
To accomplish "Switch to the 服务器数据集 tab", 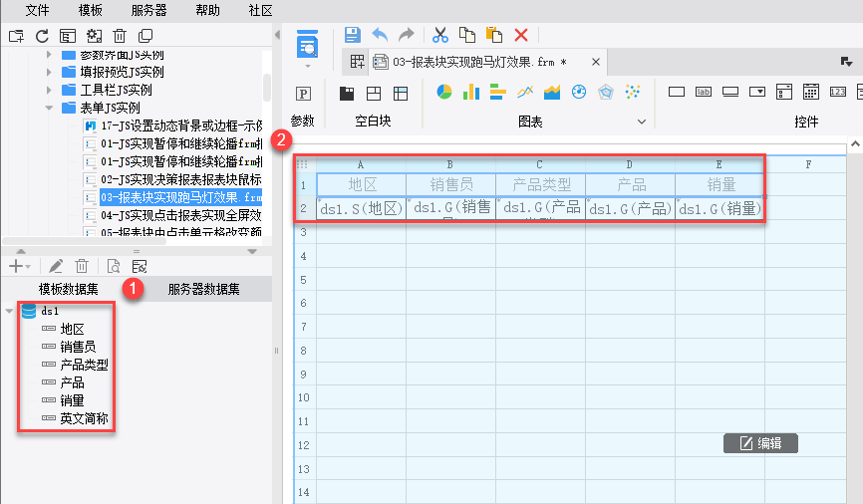I will (x=203, y=289).
